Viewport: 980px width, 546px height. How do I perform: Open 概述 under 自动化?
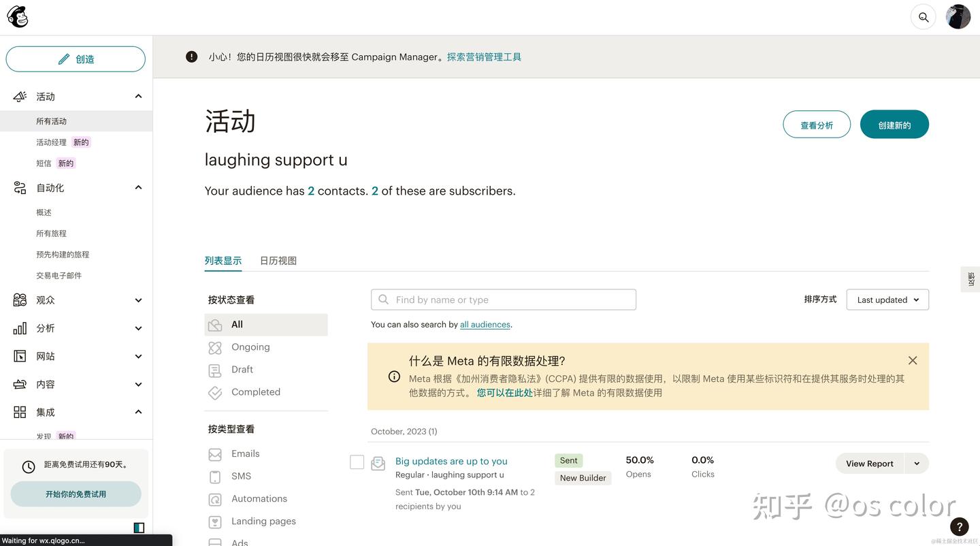tap(44, 212)
